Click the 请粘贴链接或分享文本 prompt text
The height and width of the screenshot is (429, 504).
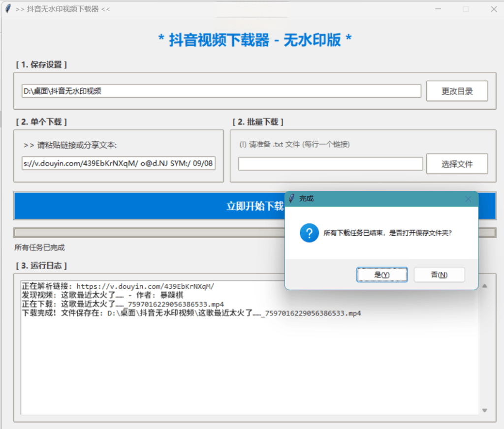(x=70, y=145)
